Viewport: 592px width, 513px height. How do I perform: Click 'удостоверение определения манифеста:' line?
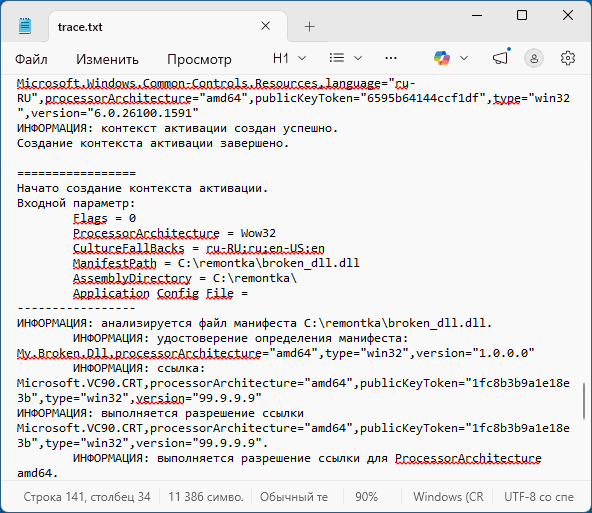240,338
